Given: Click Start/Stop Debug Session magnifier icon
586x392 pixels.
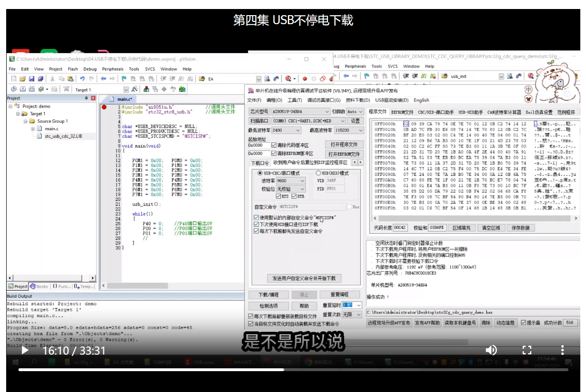Looking at the screenshot, I should click(x=288, y=79).
